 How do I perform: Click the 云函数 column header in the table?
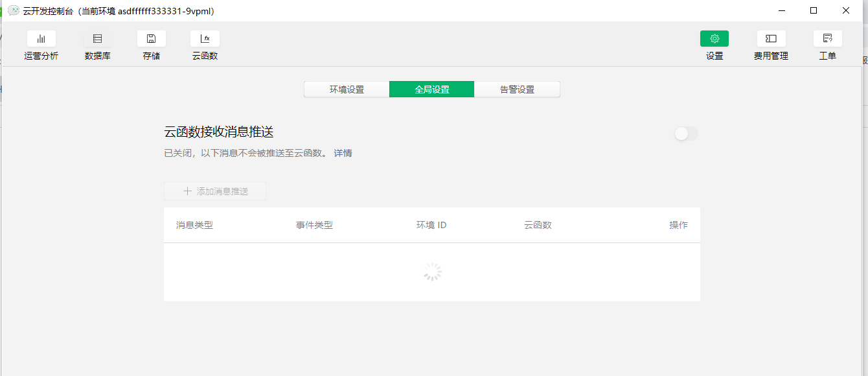(x=538, y=225)
